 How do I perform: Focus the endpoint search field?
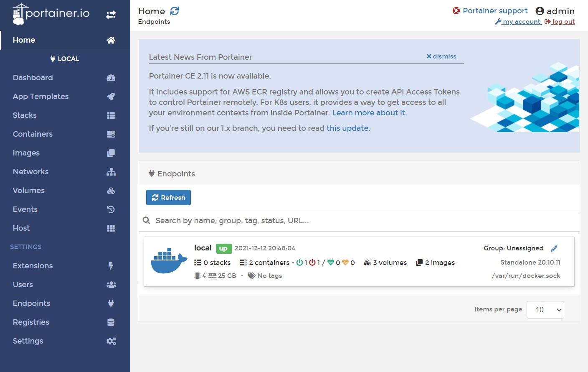[x=359, y=221]
